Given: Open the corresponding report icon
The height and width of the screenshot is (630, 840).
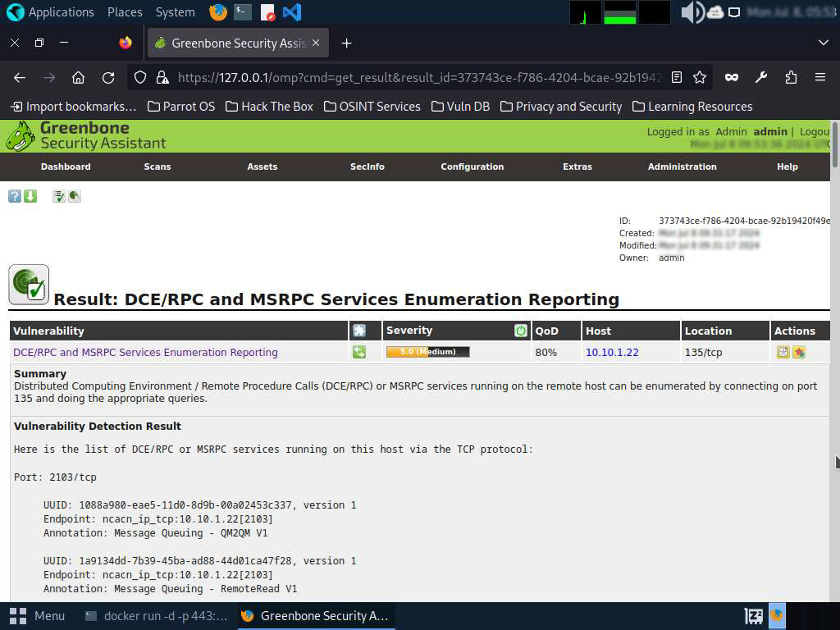Looking at the screenshot, I should [x=75, y=196].
